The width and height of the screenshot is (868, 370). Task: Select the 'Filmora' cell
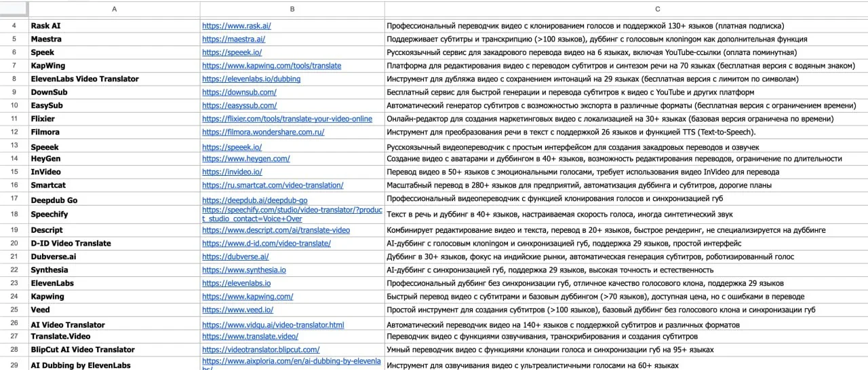click(114, 132)
